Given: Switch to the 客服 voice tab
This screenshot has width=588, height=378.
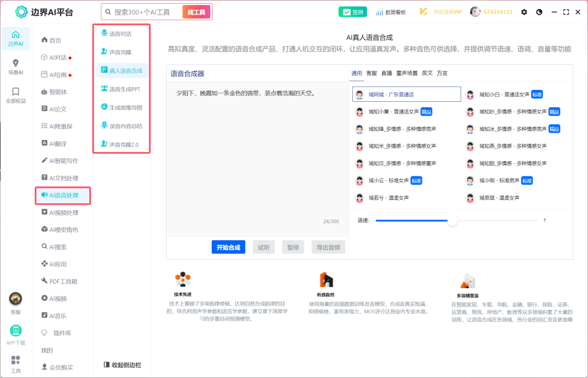Looking at the screenshot, I should coord(372,73).
